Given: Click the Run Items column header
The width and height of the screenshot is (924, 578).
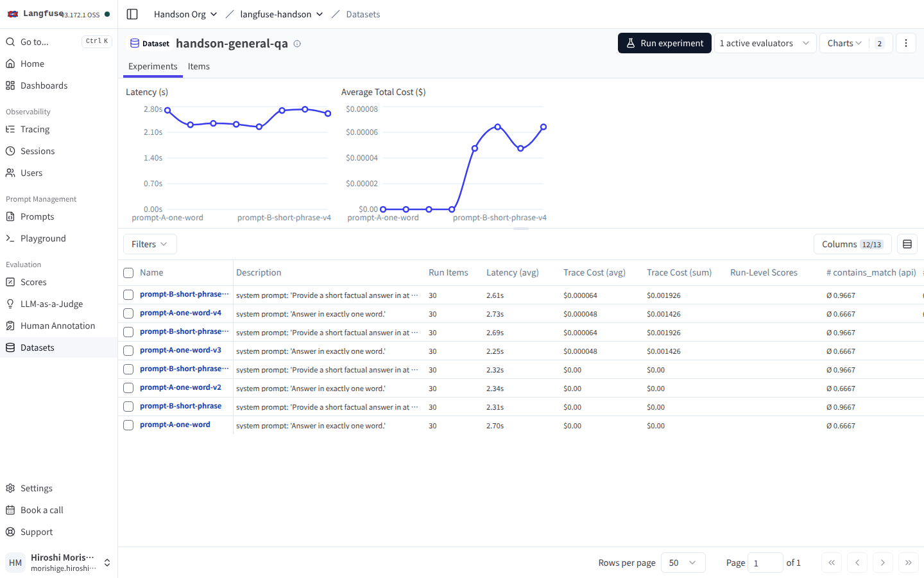Looking at the screenshot, I should [449, 272].
